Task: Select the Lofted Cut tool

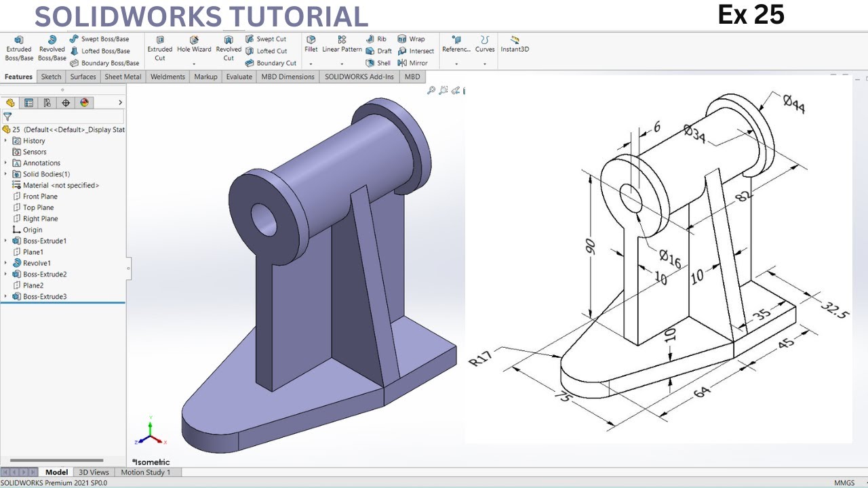Action: coord(266,51)
